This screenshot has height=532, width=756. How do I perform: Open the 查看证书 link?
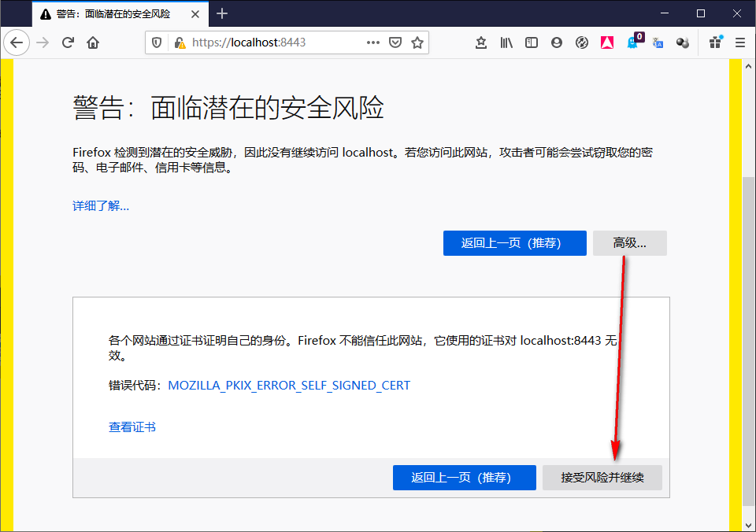pos(132,427)
